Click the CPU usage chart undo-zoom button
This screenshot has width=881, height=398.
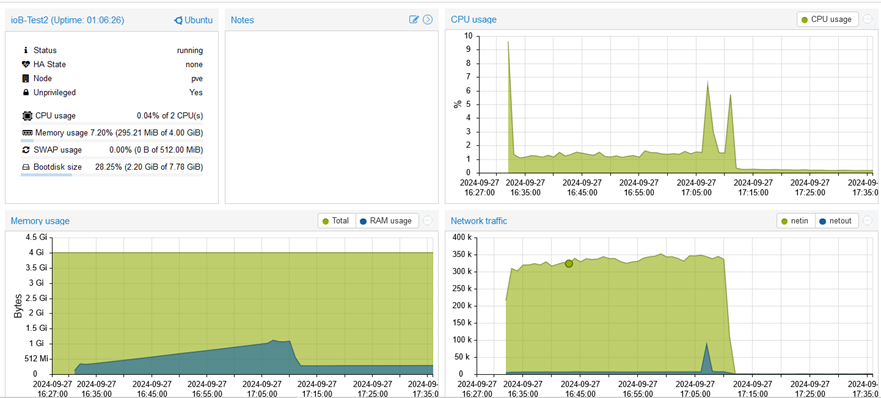868,19
